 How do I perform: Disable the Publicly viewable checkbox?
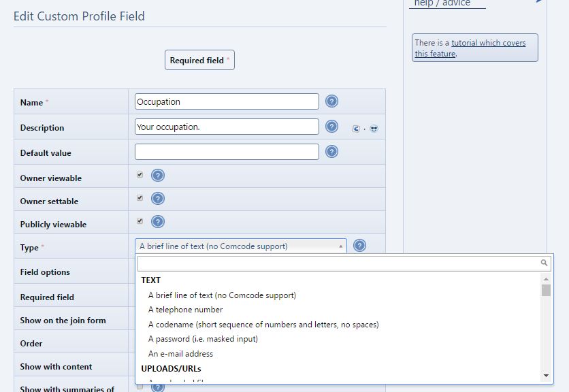140,221
